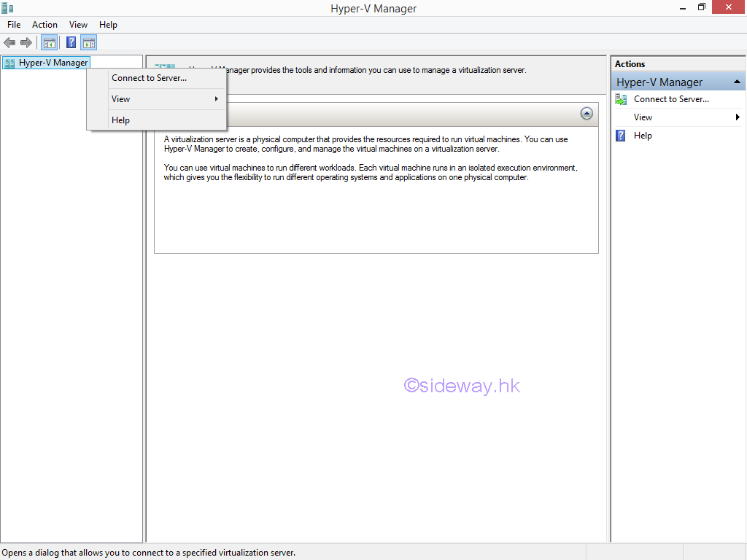Toggle the Show/Hide Console Tree toolbar button
The height and width of the screenshot is (560, 747).
point(49,42)
